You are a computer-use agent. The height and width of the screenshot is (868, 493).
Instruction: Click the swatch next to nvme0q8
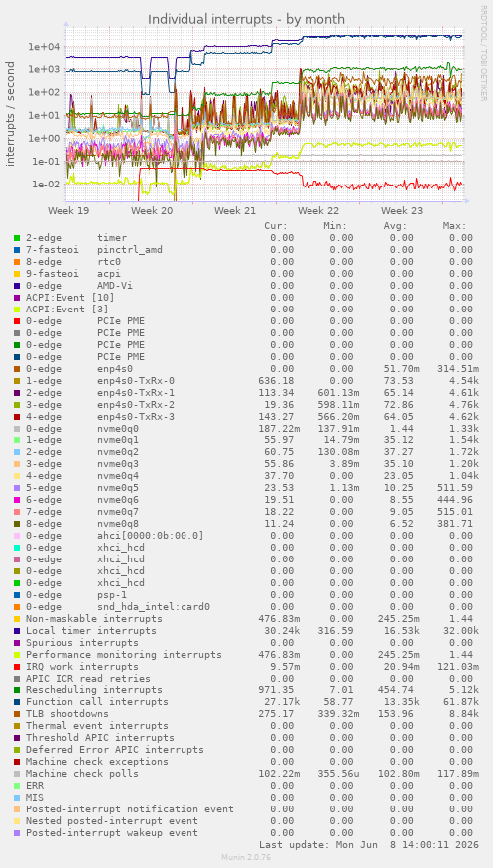pos(17,524)
